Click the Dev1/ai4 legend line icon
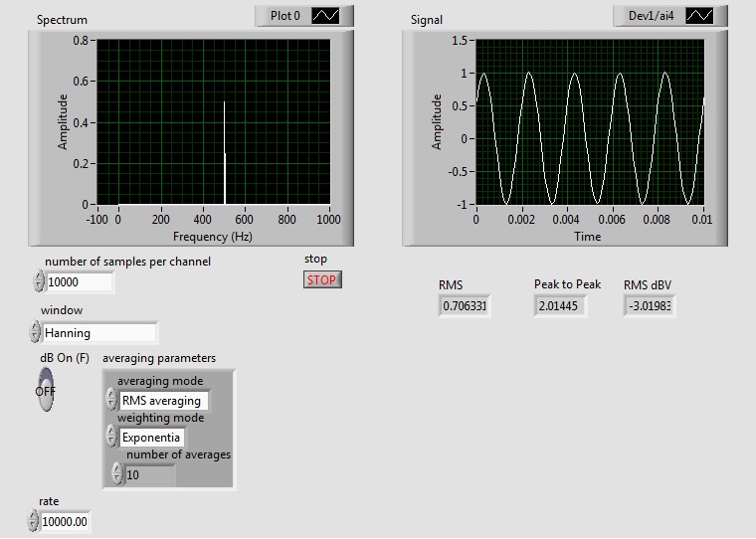The image size is (756, 539). 699,16
